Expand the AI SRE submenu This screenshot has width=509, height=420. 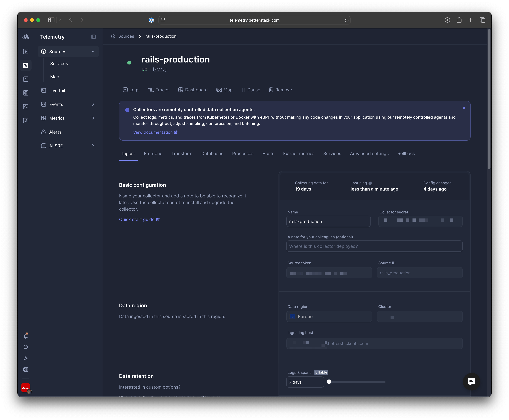[x=93, y=146]
